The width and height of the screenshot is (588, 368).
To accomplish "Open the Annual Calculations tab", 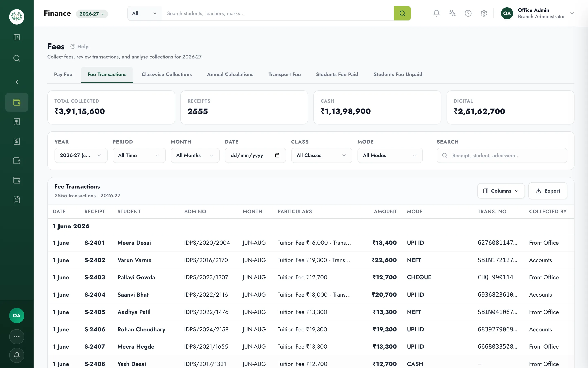I will (x=230, y=74).
